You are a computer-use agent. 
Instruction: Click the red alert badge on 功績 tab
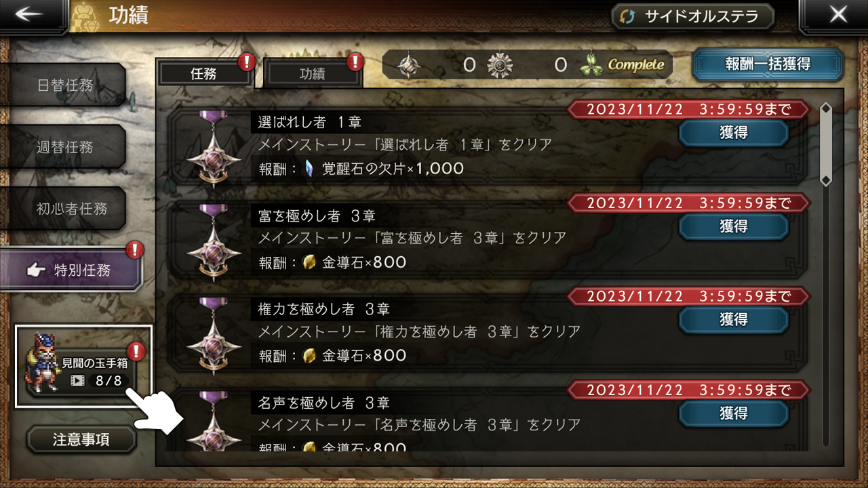click(x=355, y=62)
